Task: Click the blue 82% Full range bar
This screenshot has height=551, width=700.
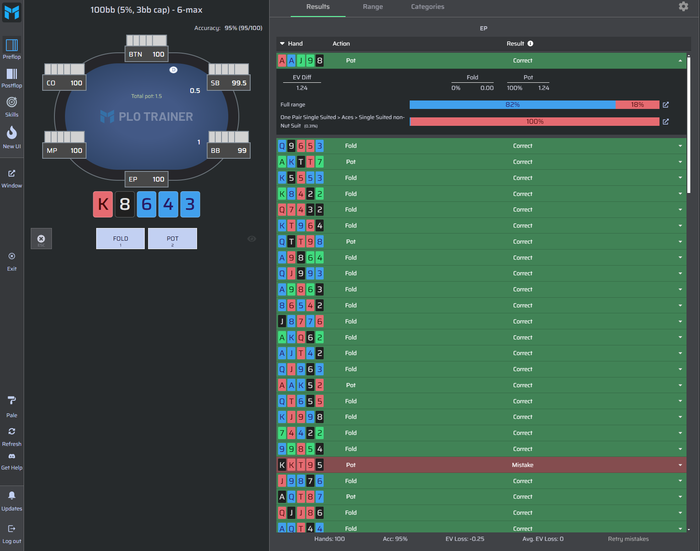Action: [512, 104]
